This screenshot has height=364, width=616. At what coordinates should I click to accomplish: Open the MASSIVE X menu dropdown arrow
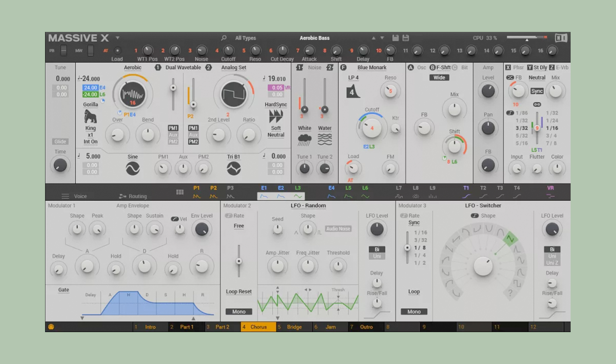[x=118, y=38]
